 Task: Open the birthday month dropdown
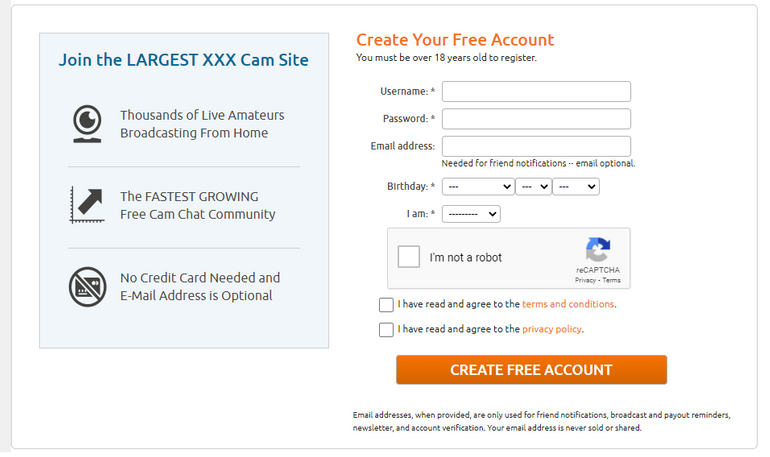pyautogui.click(x=478, y=187)
